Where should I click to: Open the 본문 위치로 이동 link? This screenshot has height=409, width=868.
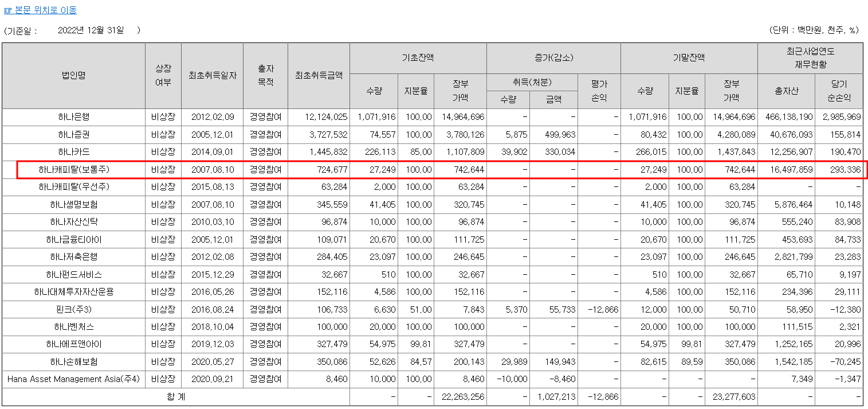[x=45, y=10]
